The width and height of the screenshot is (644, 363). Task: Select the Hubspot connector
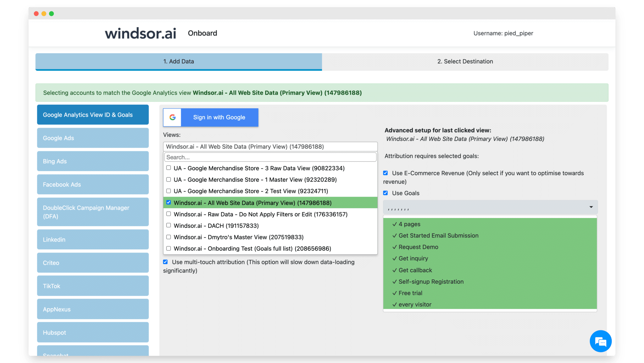(92, 332)
